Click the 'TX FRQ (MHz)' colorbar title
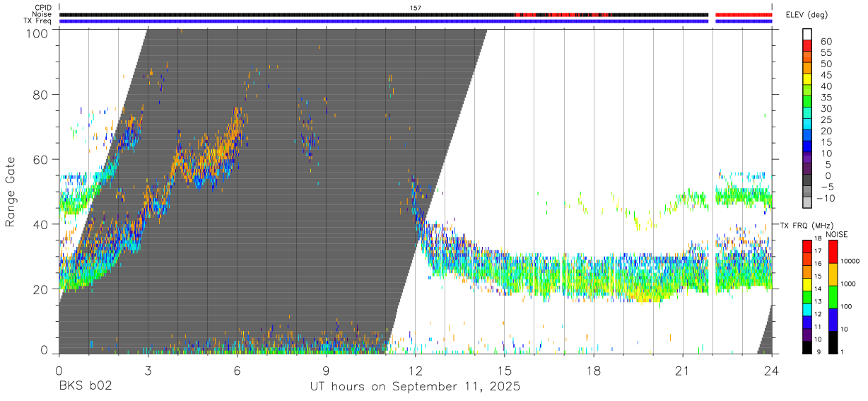Image resolution: width=868 pixels, height=401 pixels. coord(807,225)
